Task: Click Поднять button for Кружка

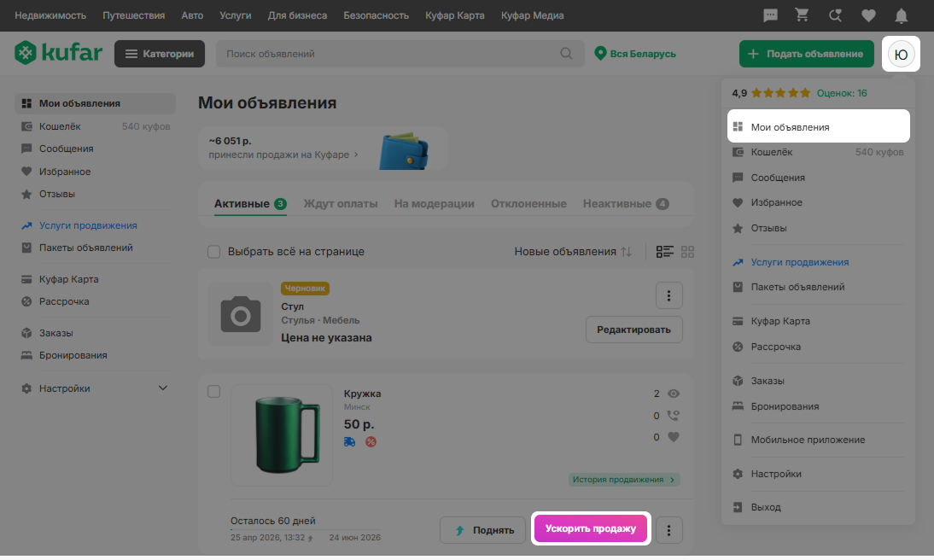Action: click(482, 530)
